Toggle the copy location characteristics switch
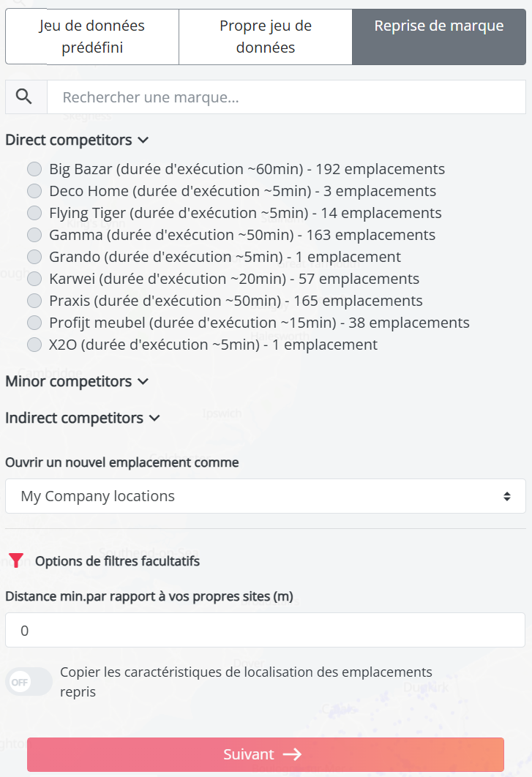Image resolution: width=532 pixels, height=777 pixels. (29, 682)
